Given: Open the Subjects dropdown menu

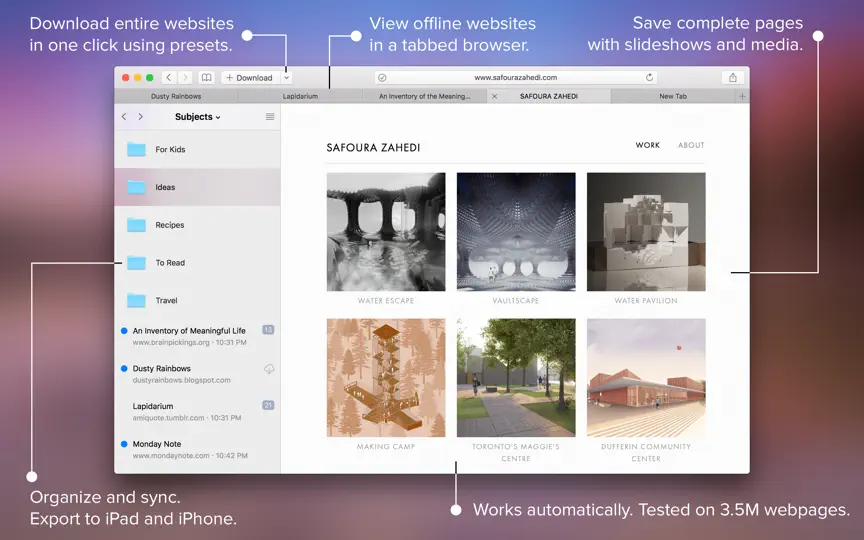Looking at the screenshot, I should tap(197, 117).
